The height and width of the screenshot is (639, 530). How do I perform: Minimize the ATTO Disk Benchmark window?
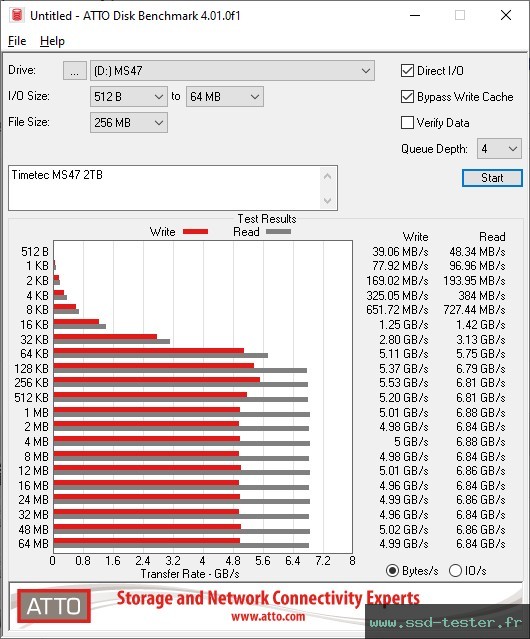coord(415,15)
